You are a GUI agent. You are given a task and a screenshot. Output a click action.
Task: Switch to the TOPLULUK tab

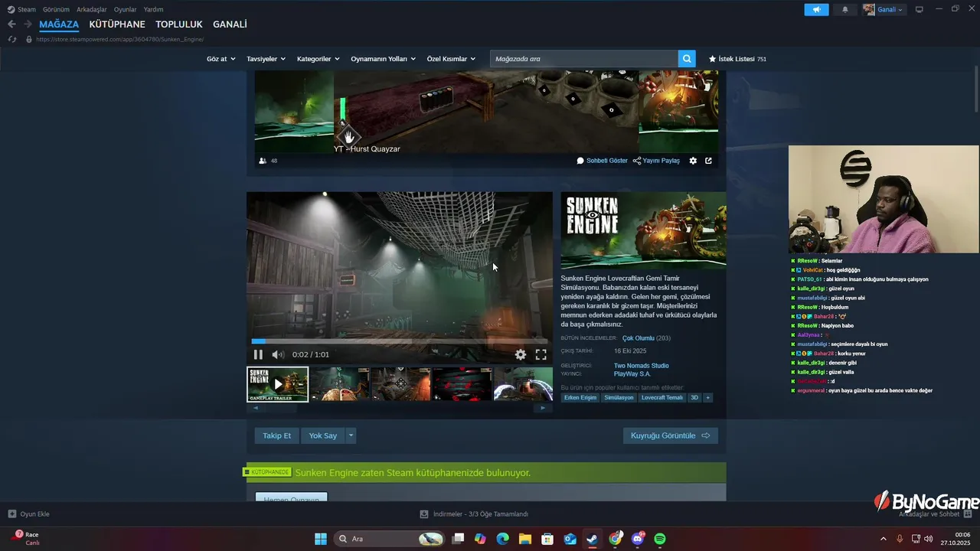tap(179, 24)
